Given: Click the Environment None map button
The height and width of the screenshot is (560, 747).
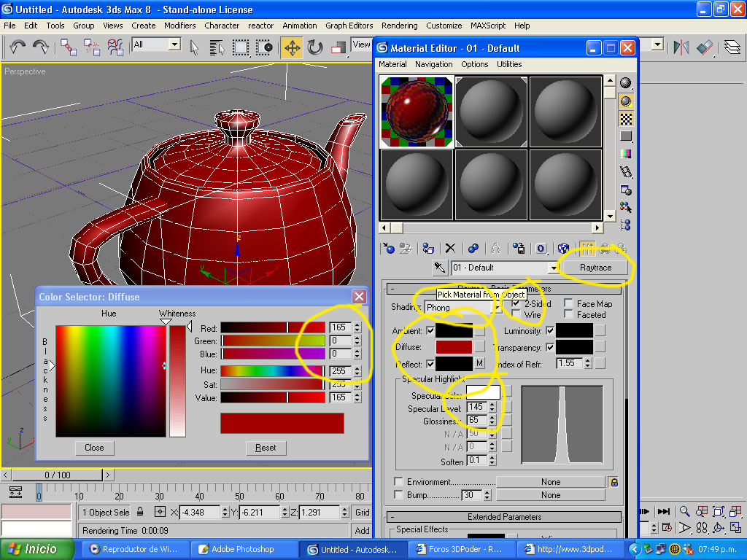Looking at the screenshot, I should 550,482.
